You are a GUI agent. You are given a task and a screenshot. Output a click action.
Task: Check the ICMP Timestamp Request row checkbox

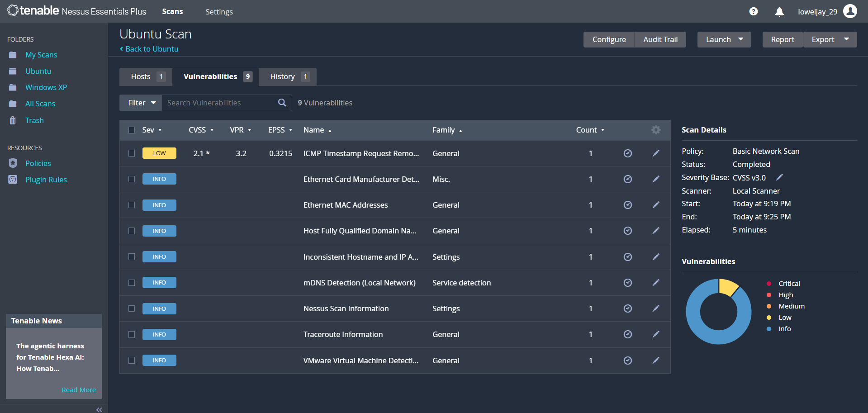point(132,153)
